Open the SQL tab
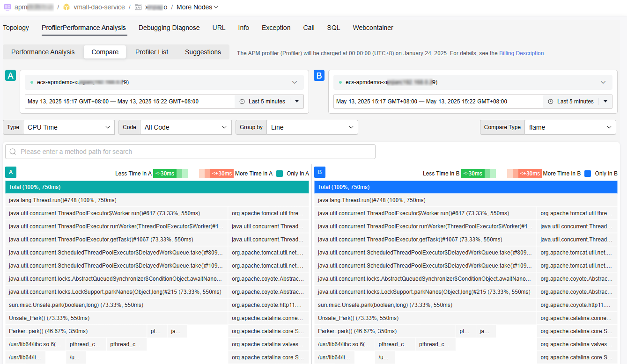 pos(333,28)
